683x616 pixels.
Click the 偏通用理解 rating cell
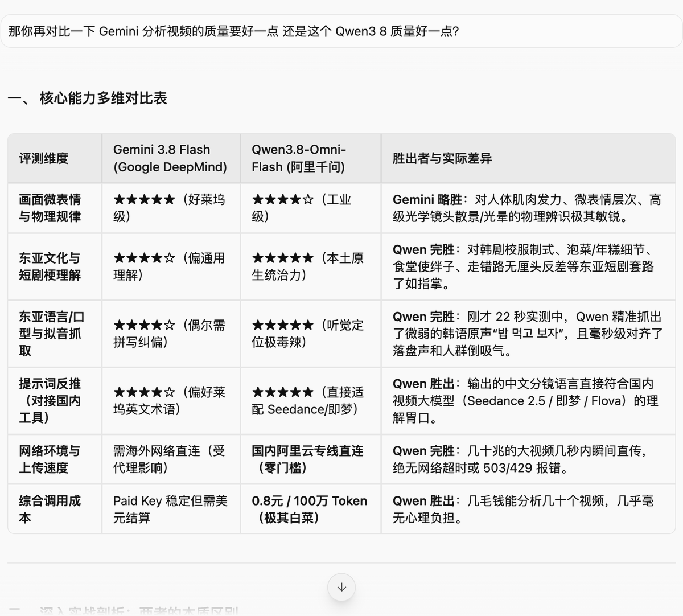click(171, 266)
